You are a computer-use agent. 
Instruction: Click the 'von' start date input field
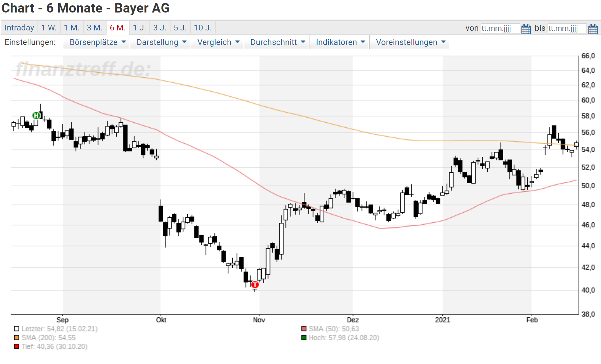point(500,28)
